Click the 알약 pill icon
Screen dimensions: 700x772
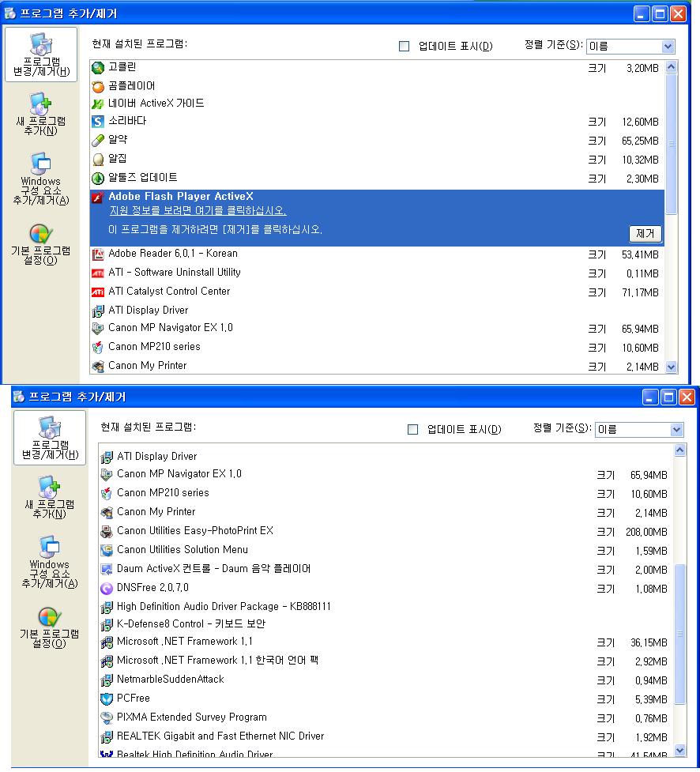[98, 141]
